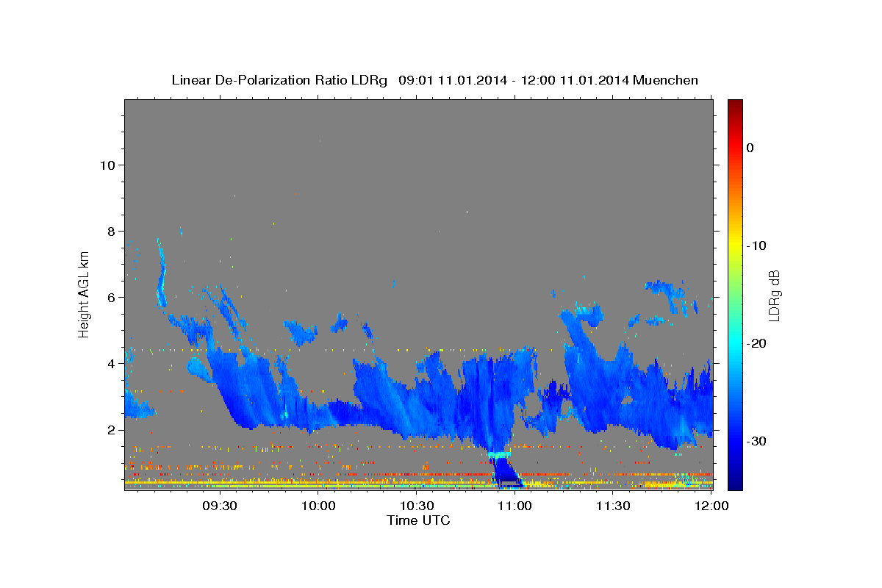The height and width of the screenshot is (588, 882).
Task: Click the colorbar value label -10
Action: click(x=756, y=245)
